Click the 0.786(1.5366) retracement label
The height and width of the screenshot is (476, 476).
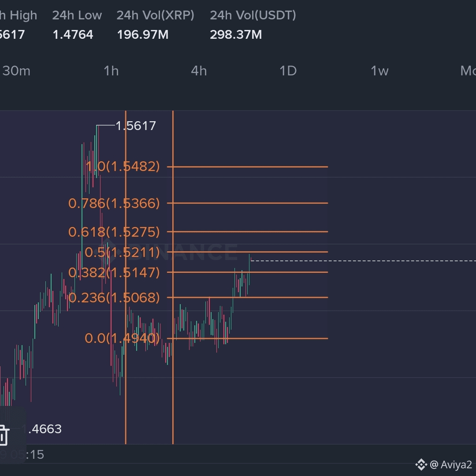point(114,203)
